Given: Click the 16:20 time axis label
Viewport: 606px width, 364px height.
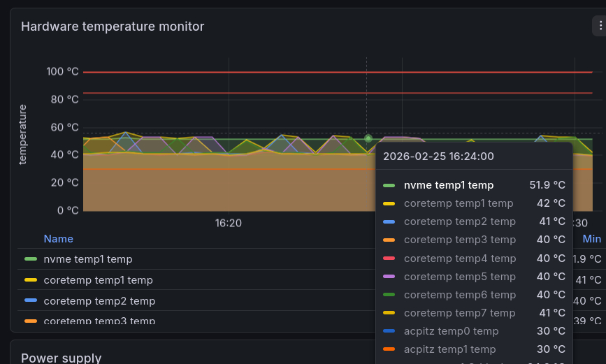Looking at the screenshot, I should click(229, 224).
